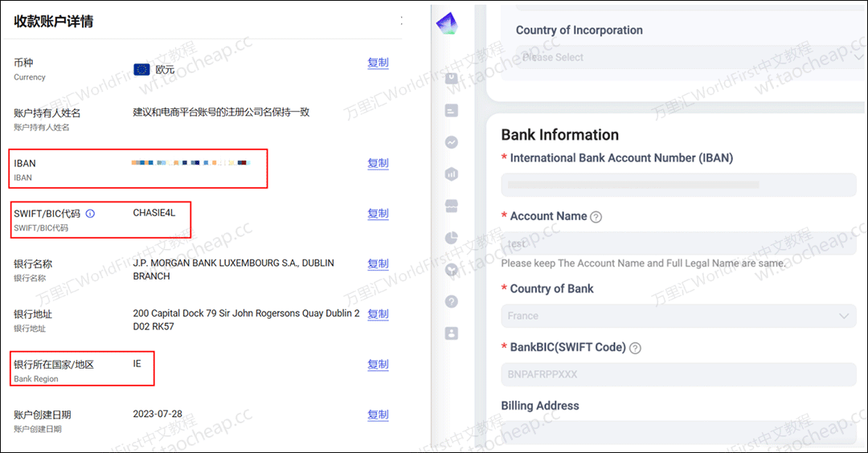
Task: Click the International Bank Account Number field
Action: click(x=678, y=185)
